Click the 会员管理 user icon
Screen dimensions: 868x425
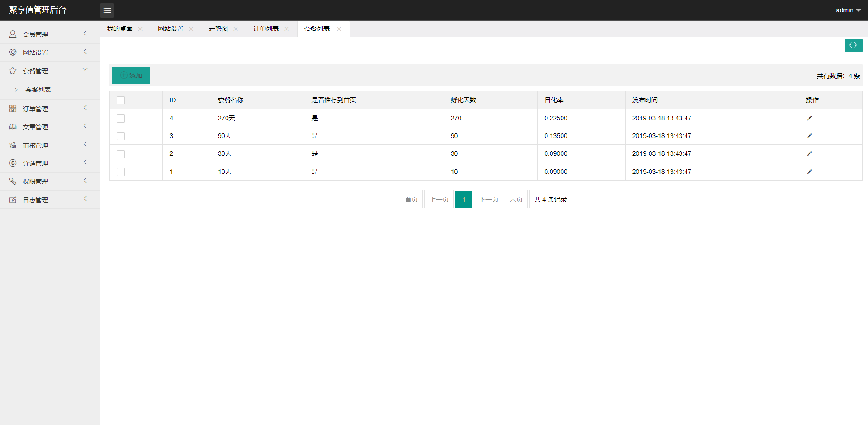point(13,34)
